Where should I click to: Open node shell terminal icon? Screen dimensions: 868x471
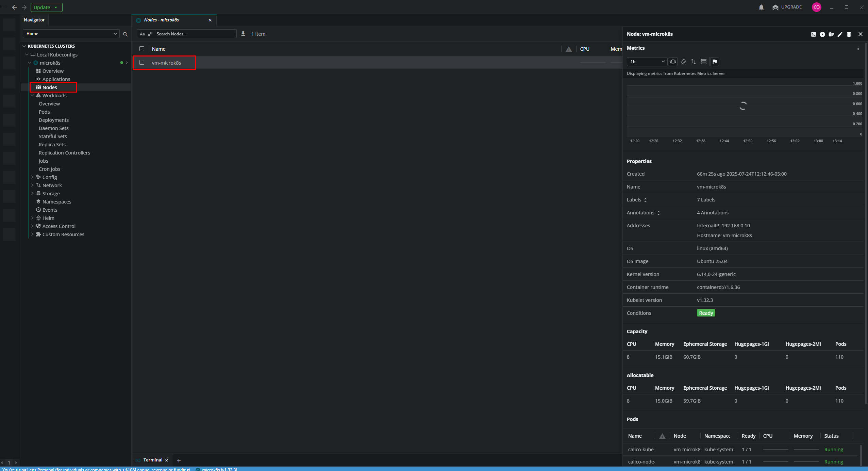pyautogui.click(x=813, y=34)
